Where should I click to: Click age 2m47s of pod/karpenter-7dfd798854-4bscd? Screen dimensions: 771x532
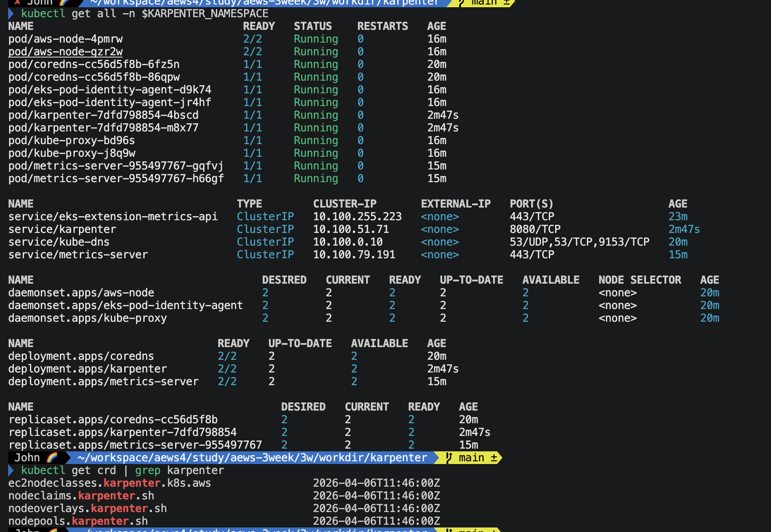[443, 115]
